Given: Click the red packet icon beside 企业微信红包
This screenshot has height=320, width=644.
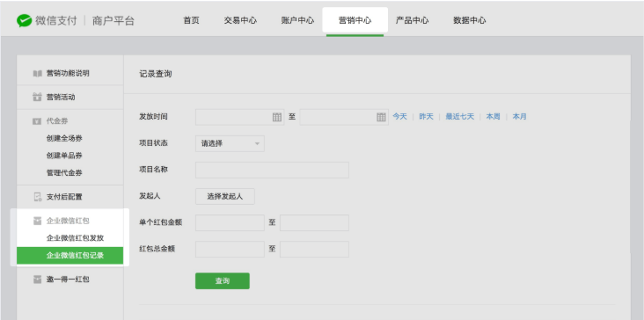Looking at the screenshot, I should click(37, 222).
